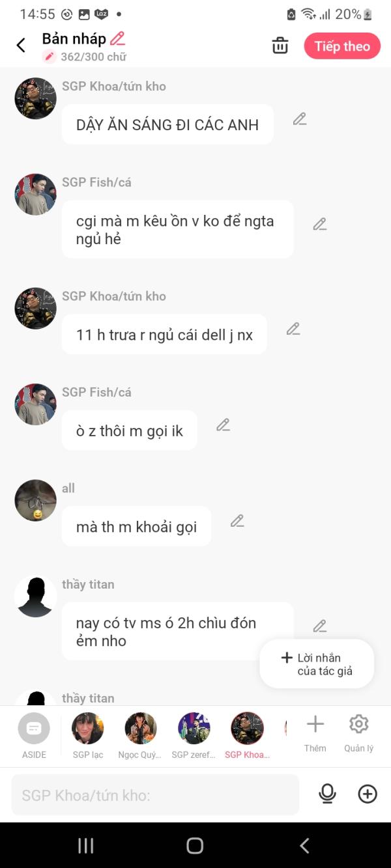
Task: Open Quản lý gear settings
Action: 359,734
